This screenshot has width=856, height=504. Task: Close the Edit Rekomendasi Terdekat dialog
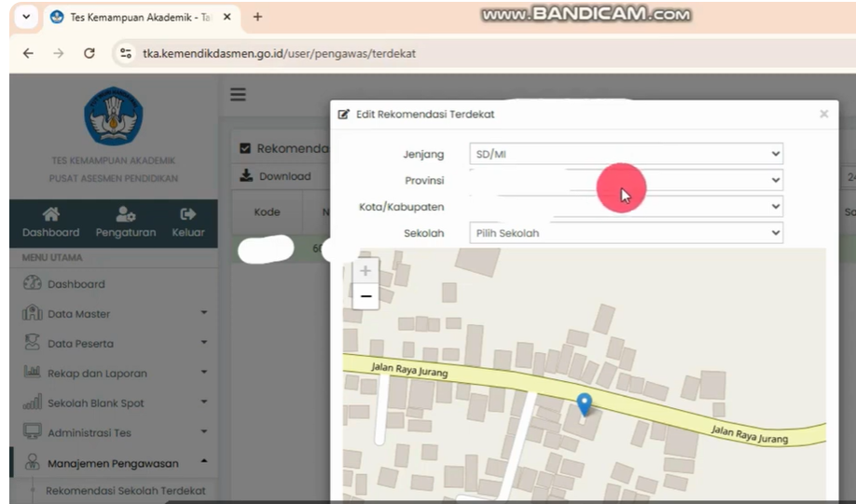click(823, 114)
